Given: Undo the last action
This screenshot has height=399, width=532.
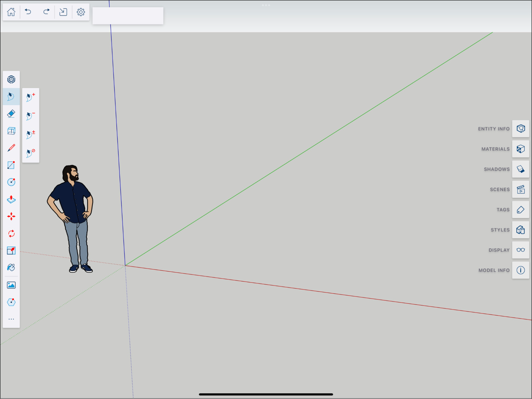Looking at the screenshot, I should [28, 12].
